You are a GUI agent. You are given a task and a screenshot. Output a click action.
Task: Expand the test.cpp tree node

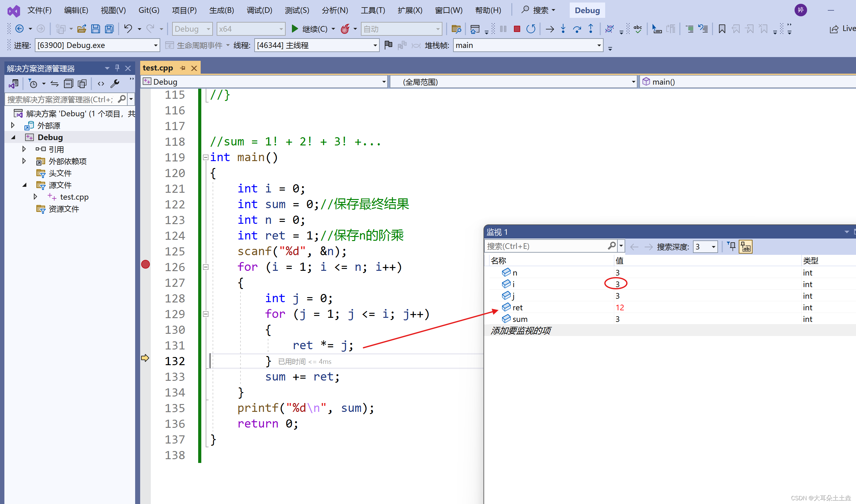pos(35,197)
